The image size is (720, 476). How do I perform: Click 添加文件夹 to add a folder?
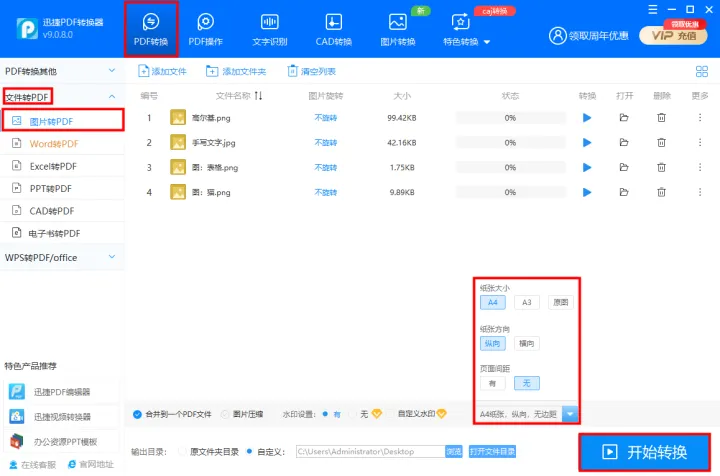click(x=236, y=71)
